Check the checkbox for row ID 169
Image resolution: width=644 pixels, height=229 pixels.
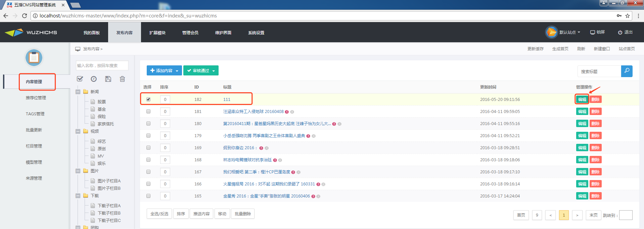[148, 148]
